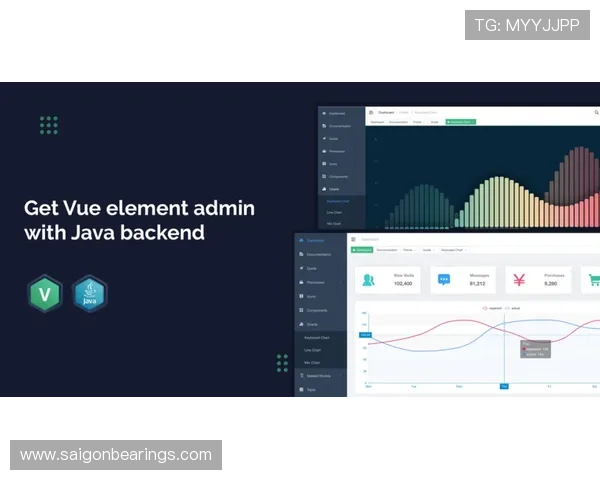Click the 9,280 Purchases value
The width and height of the screenshot is (600, 480).
(551, 284)
